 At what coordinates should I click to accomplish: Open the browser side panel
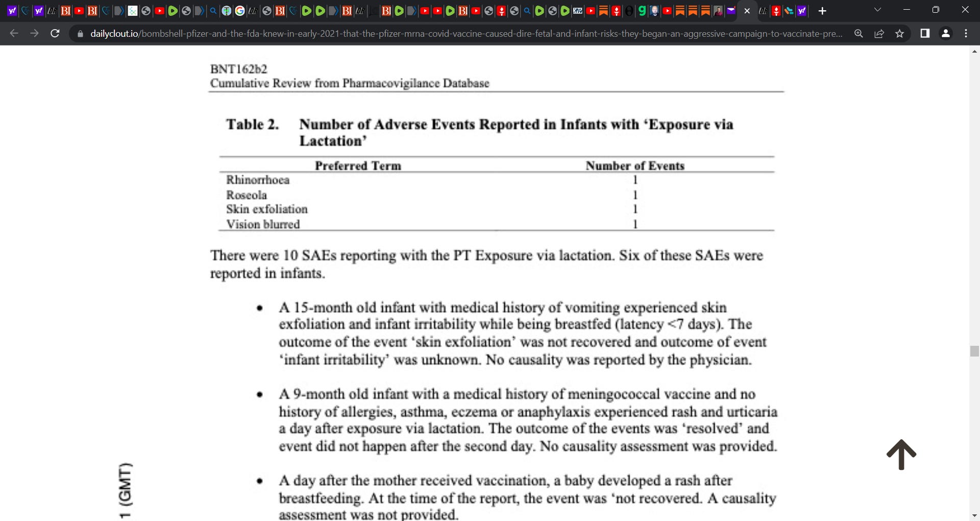[925, 34]
